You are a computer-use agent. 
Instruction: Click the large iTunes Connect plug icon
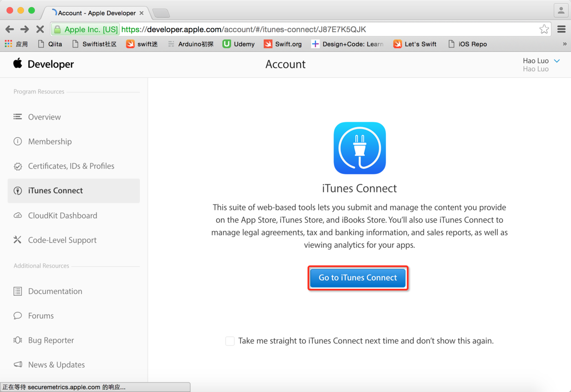click(x=360, y=148)
